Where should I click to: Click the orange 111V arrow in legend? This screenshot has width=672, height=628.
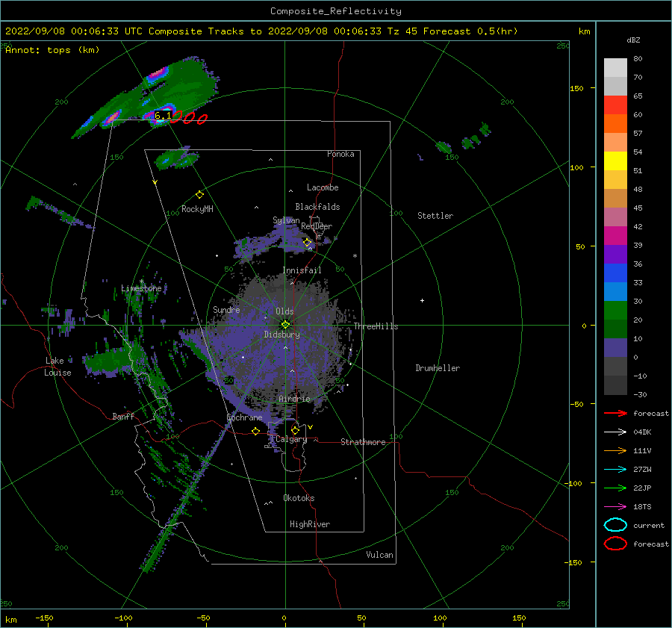615,450
